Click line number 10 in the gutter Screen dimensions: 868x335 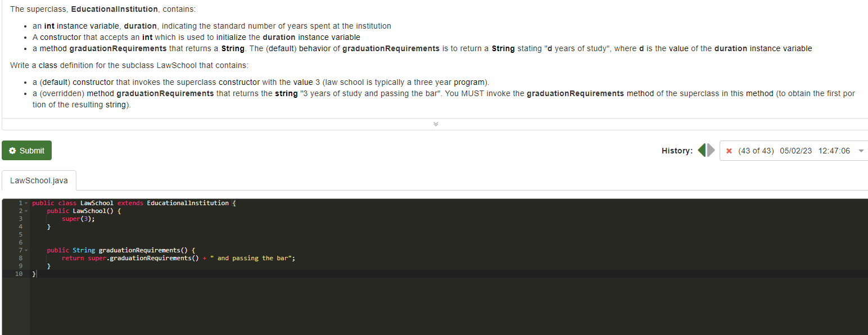(x=19, y=274)
